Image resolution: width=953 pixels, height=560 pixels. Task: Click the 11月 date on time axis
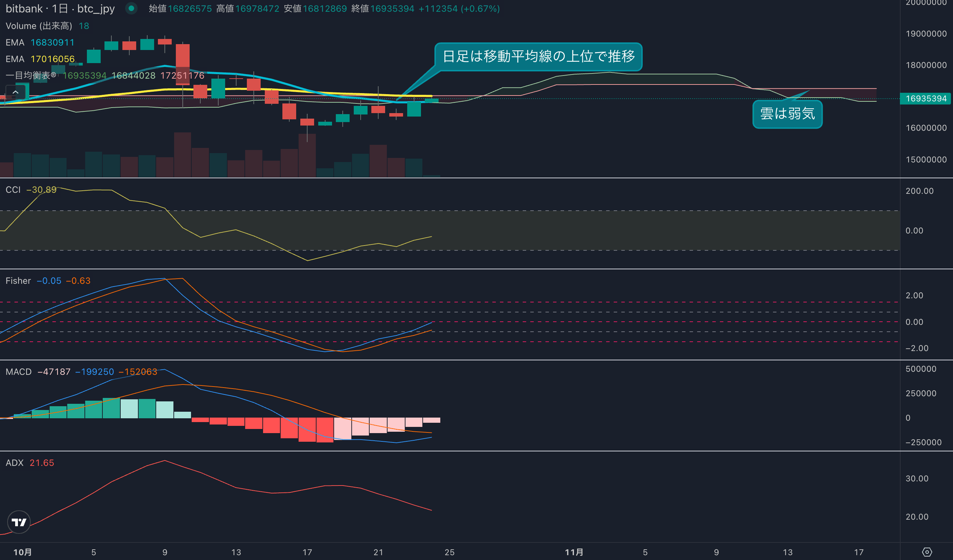point(574,552)
